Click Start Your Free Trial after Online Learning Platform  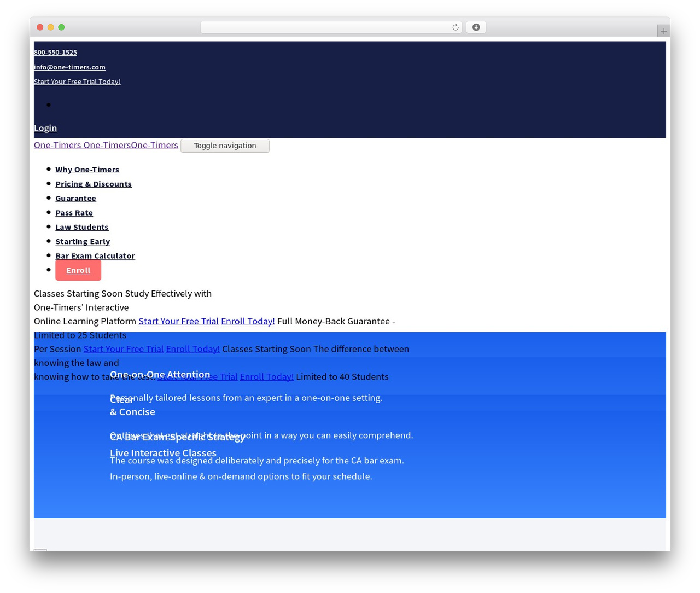pos(178,321)
